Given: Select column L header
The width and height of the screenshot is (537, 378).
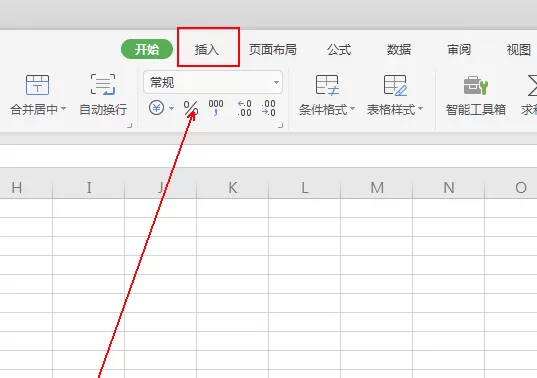Looking at the screenshot, I should pos(305,188).
